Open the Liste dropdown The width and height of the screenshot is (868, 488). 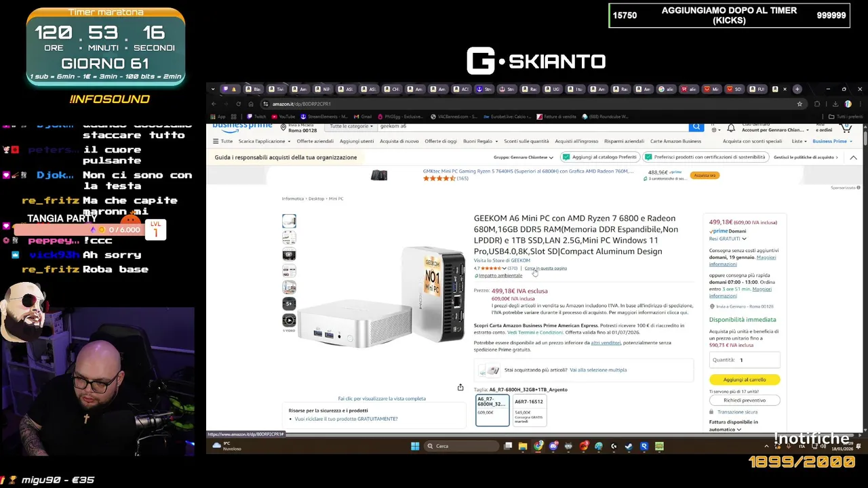(x=800, y=141)
